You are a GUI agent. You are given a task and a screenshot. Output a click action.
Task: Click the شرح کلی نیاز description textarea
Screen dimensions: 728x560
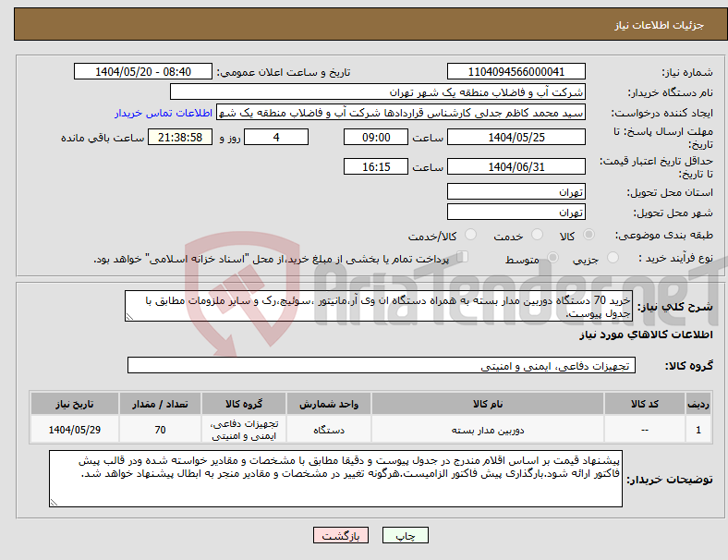point(379,306)
